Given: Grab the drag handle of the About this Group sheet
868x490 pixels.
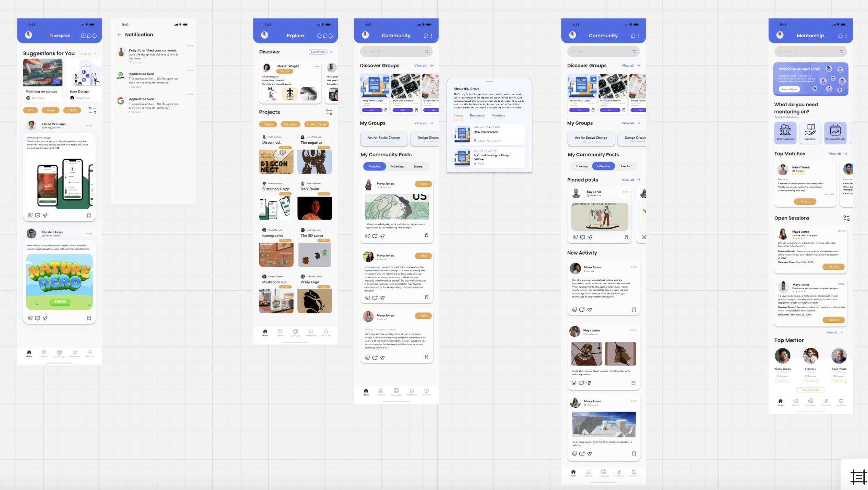Looking at the screenshot, I should (x=490, y=82).
